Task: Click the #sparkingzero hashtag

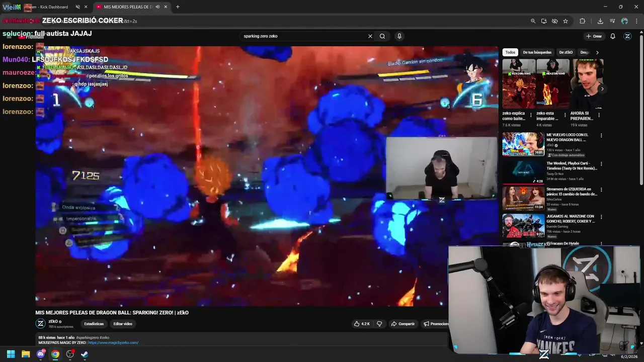Action: (x=87, y=337)
